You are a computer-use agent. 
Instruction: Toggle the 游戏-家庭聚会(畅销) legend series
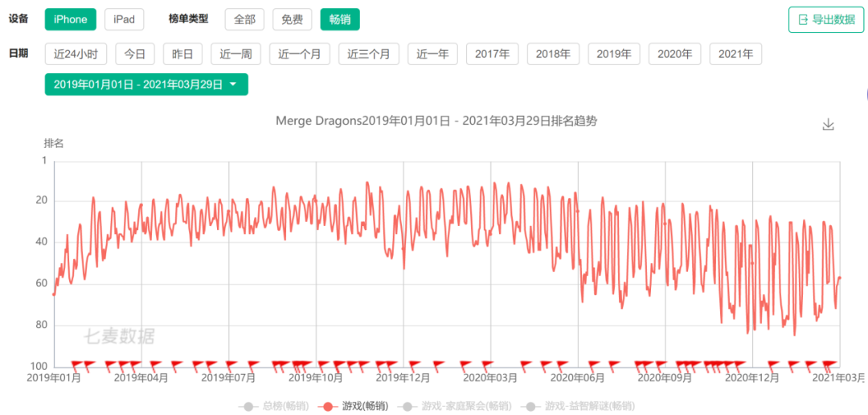pyautogui.click(x=457, y=406)
